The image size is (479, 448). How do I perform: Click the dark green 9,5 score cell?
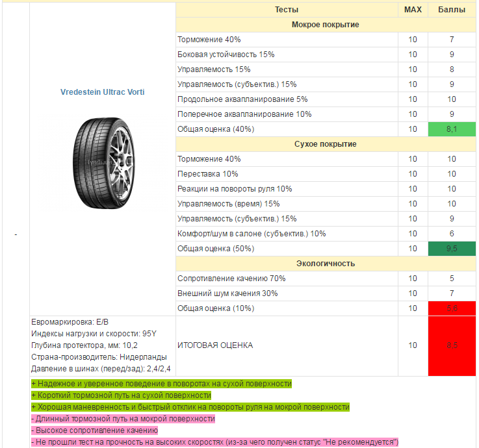coord(451,249)
